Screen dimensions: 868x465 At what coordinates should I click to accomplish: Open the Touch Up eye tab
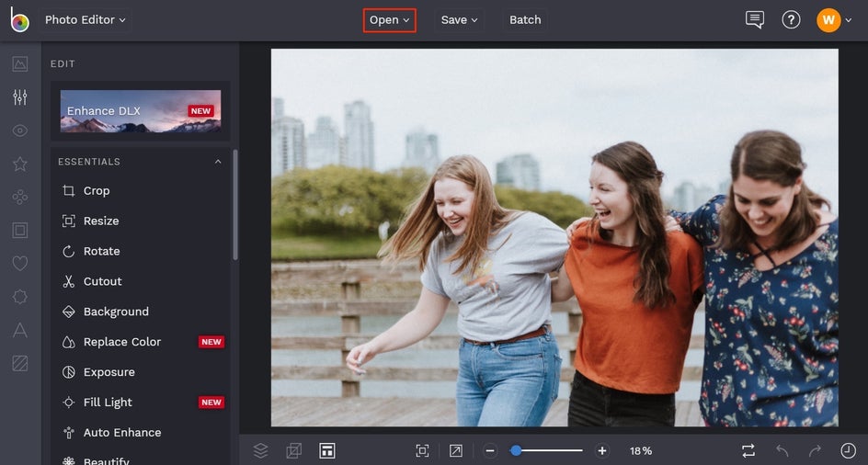[x=19, y=130]
